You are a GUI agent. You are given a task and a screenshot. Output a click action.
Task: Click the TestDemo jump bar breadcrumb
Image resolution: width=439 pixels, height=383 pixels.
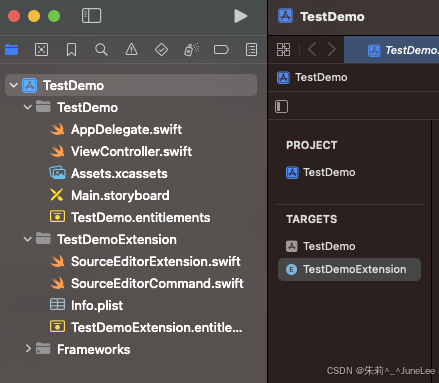click(312, 77)
